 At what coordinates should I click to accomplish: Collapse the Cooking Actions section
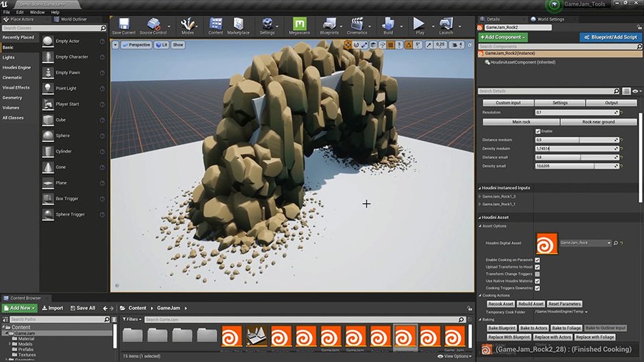click(x=479, y=295)
